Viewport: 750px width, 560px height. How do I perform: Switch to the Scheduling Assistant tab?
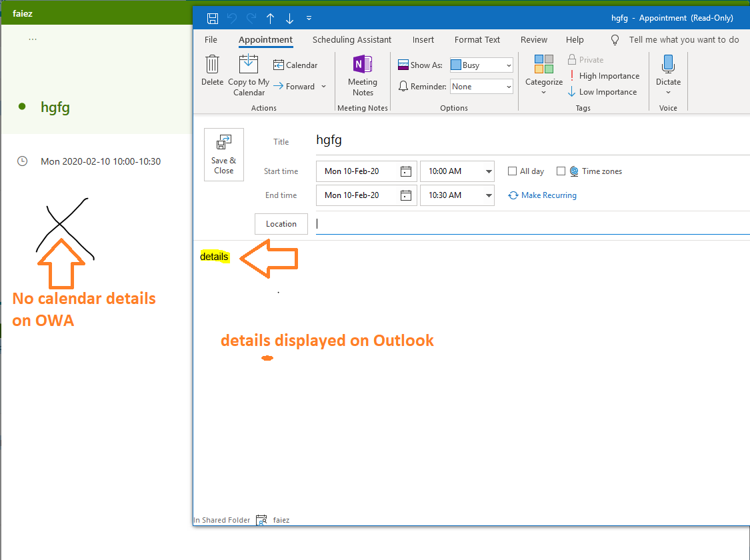tap(351, 39)
